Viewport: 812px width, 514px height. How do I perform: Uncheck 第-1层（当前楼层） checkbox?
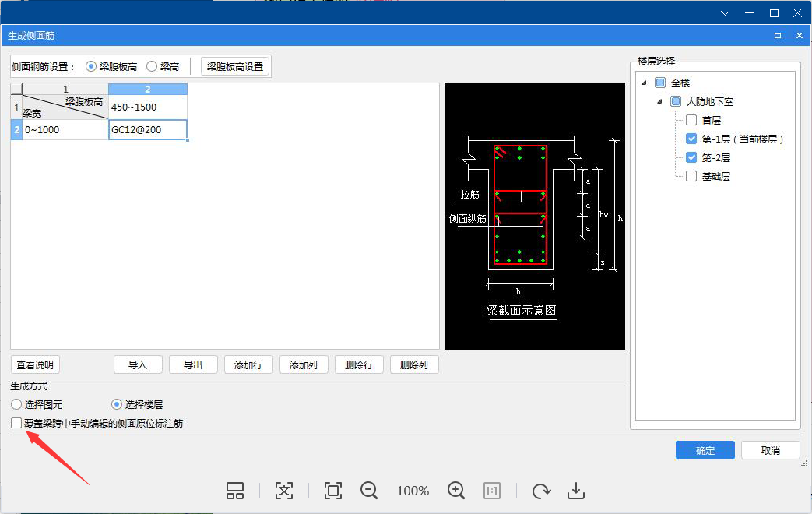(691, 139)
